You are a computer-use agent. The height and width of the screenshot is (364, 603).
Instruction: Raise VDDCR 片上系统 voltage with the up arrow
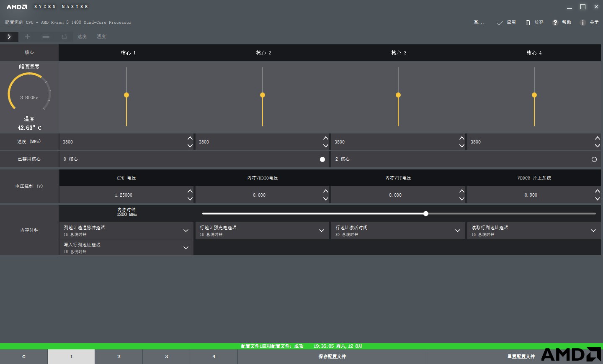click(598, 191)
